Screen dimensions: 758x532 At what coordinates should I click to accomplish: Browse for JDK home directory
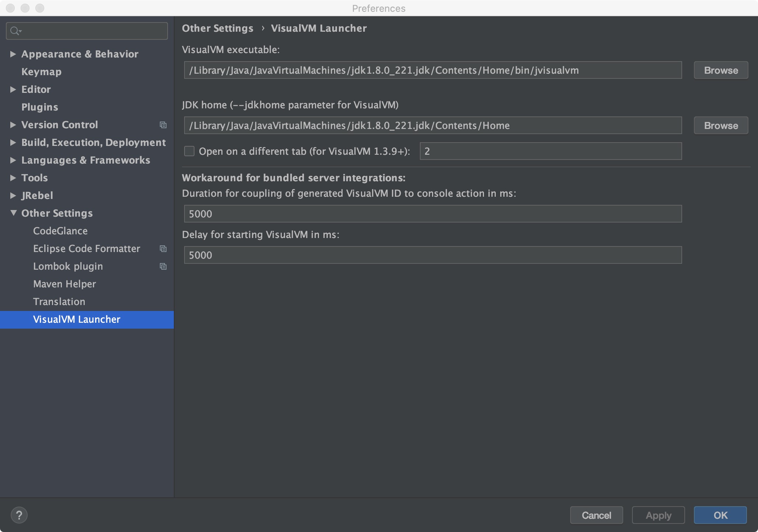pyautogui.click(x=720, y=126)
